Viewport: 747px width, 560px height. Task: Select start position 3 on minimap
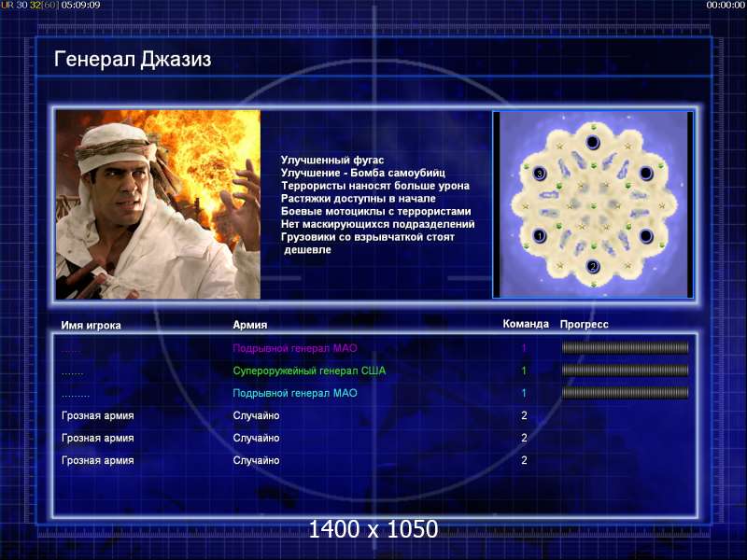[x=540, y=174]
